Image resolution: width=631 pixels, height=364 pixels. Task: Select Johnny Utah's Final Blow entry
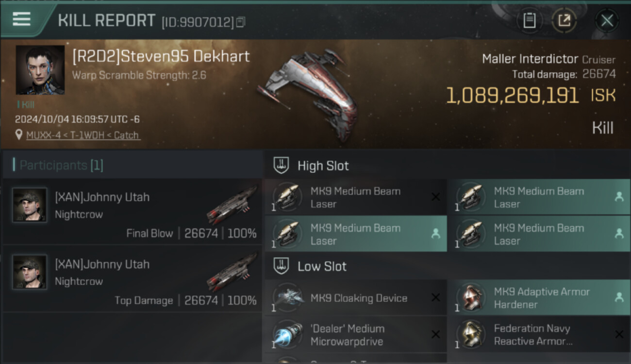click(132, 211)
